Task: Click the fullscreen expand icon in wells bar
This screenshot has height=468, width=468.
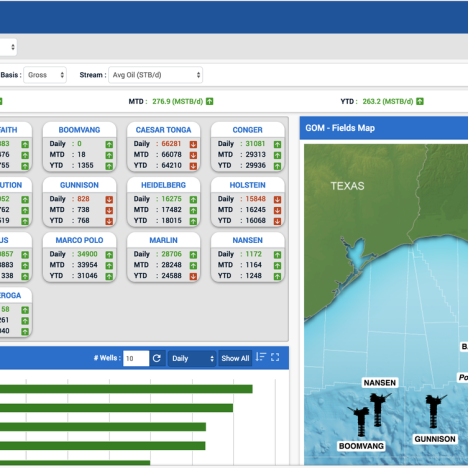Action: [275, 357]
